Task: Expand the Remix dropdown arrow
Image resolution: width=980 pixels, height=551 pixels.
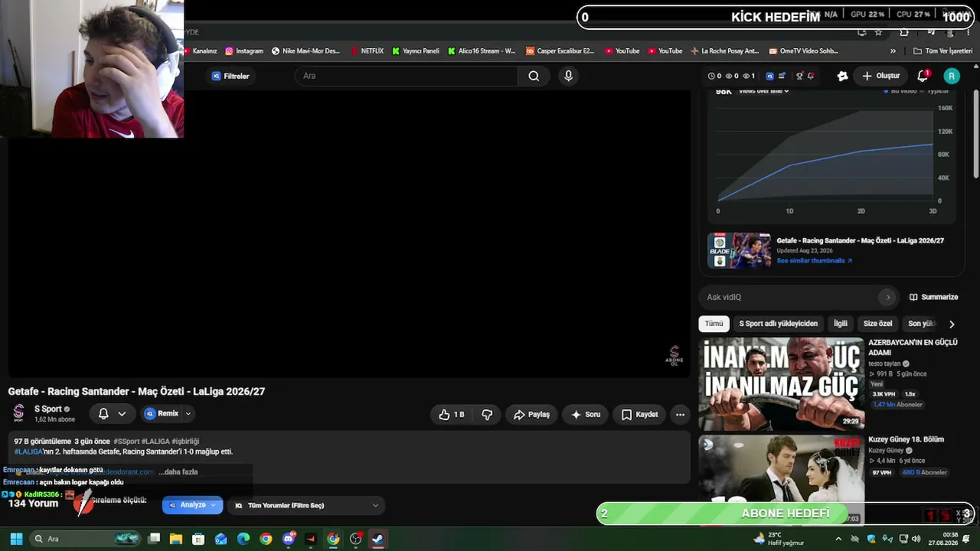Action: [x=188, y=414]
